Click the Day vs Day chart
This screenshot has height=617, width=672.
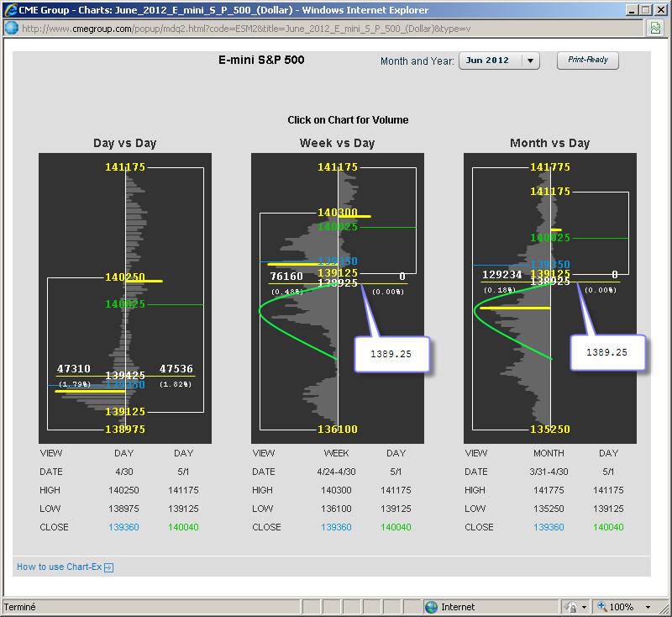coord(125,298)
